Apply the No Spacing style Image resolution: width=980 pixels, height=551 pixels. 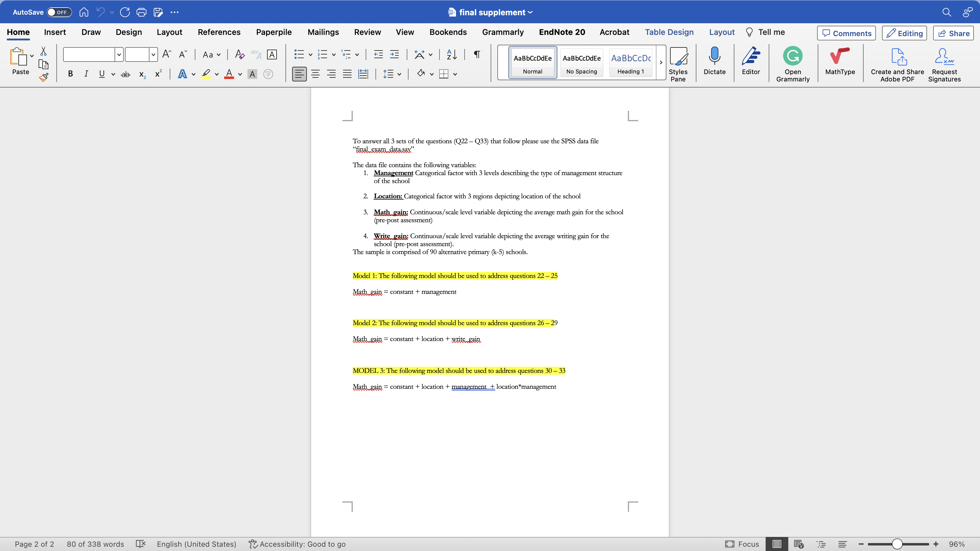(581, 62)
